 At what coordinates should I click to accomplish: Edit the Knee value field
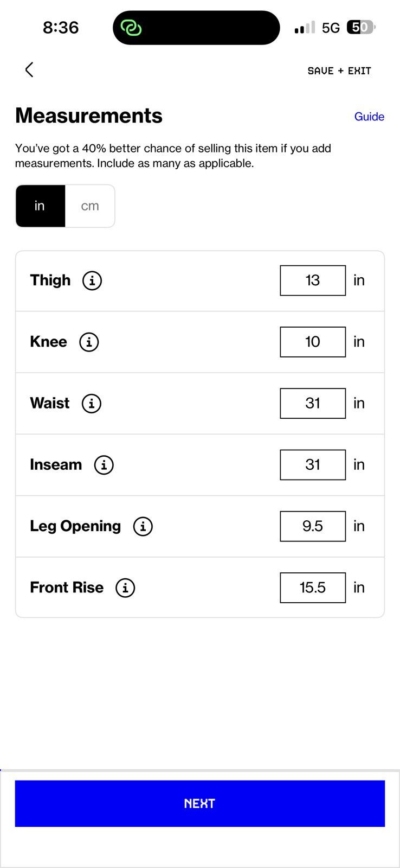pos(313,342)
